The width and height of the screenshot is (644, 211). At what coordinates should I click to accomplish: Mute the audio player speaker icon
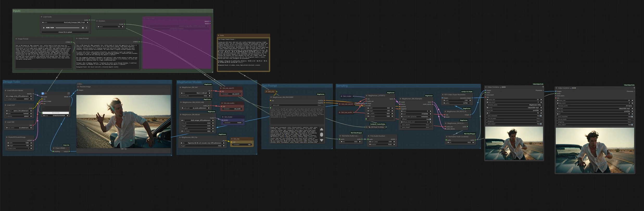(83, 28)
